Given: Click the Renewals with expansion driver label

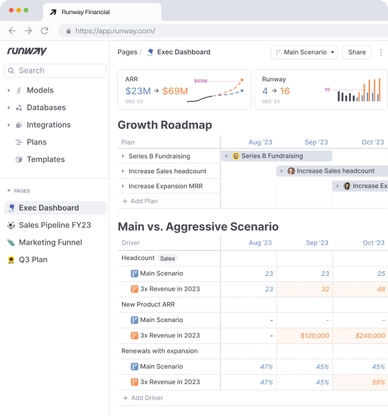Looking at the screenshot, I should click(160, 351).
